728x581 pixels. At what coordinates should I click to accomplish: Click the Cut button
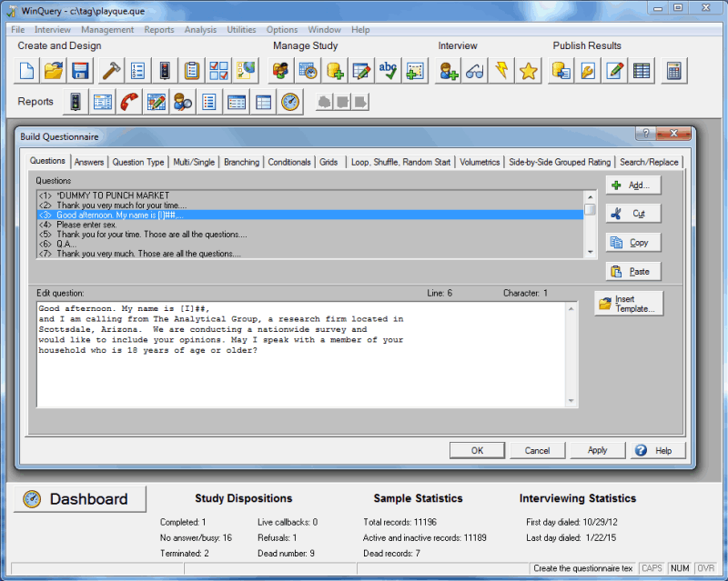pyautogui.click(x=633, y=214)
